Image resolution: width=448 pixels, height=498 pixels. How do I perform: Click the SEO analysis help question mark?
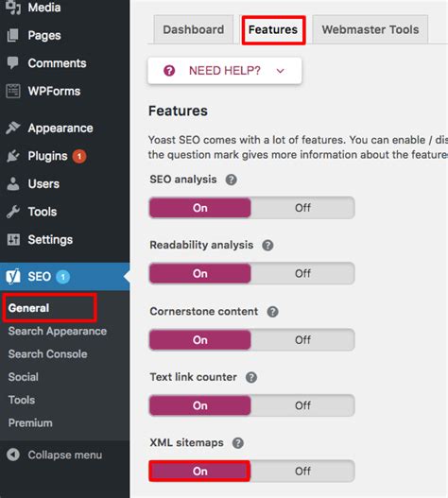231,180
